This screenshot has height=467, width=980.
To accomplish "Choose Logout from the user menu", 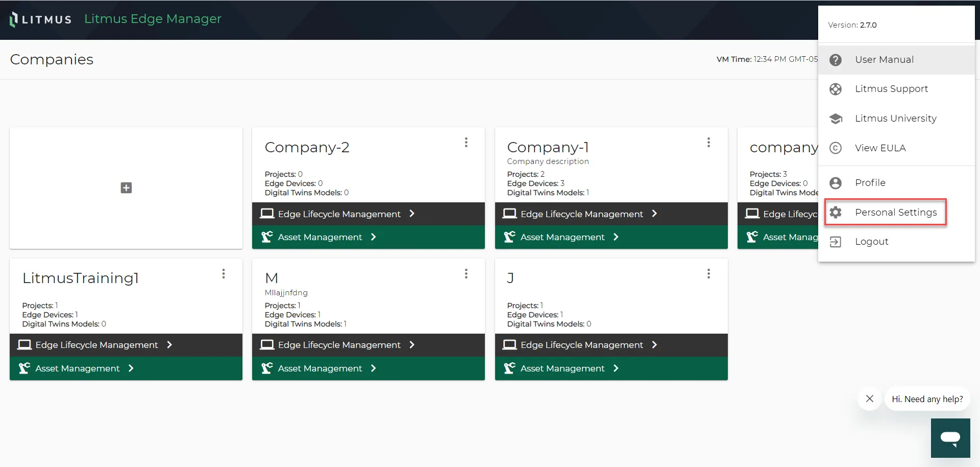I will pyautogui.click(x=896, y=242).
